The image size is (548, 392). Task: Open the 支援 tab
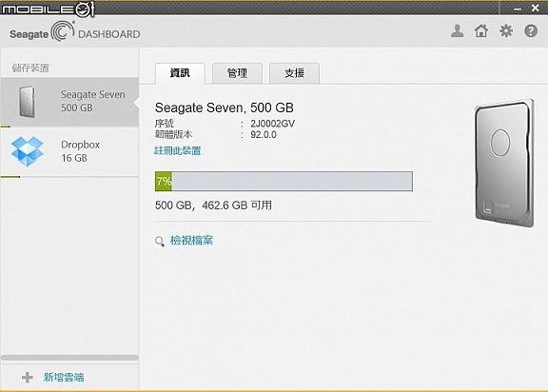[294, 73]
